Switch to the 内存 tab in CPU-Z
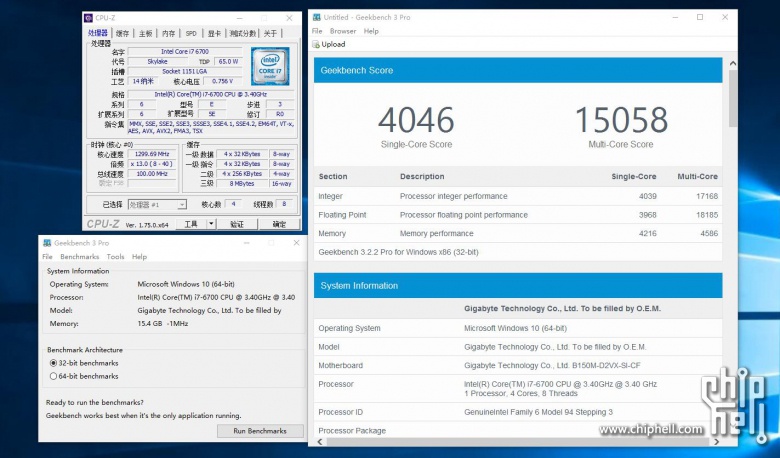The height and width of the screenshot is (458, 780). click(x=169, y=33)
